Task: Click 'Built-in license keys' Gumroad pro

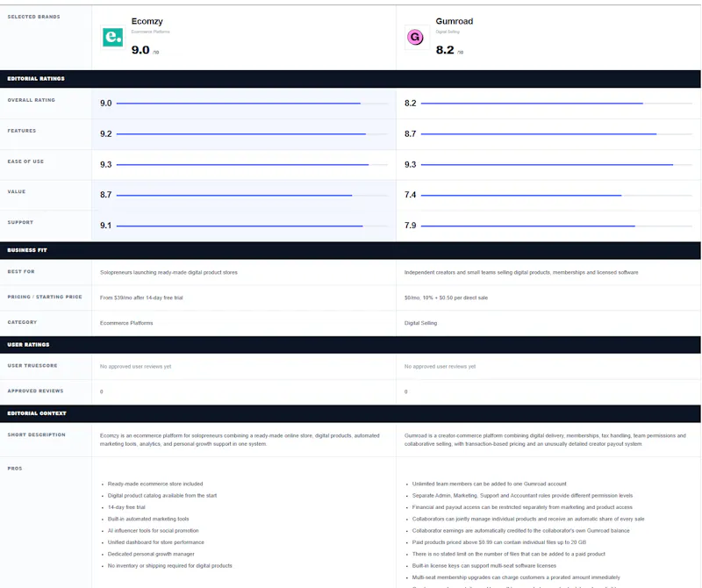Action: [484, 565]
